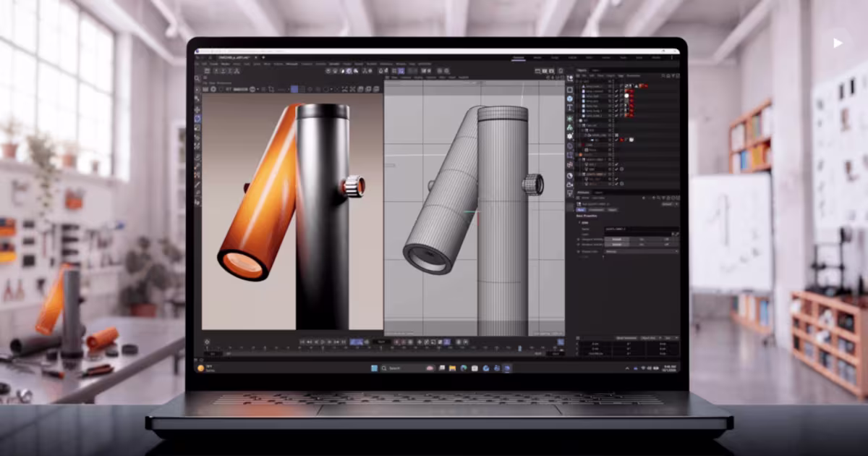Click the current frame field next to the playback buttons
The image size is (868, 456).
381,342
